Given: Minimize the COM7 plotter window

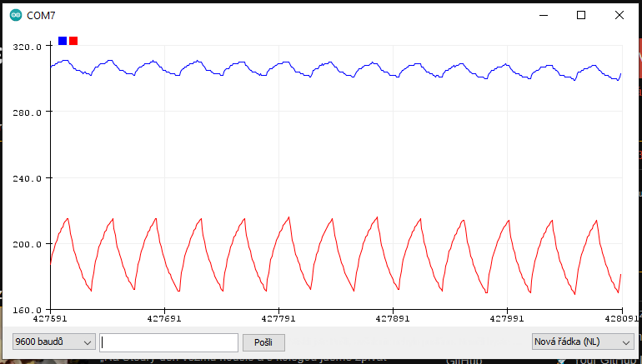Looking at the screenshot, I should [x=544, y=15].
